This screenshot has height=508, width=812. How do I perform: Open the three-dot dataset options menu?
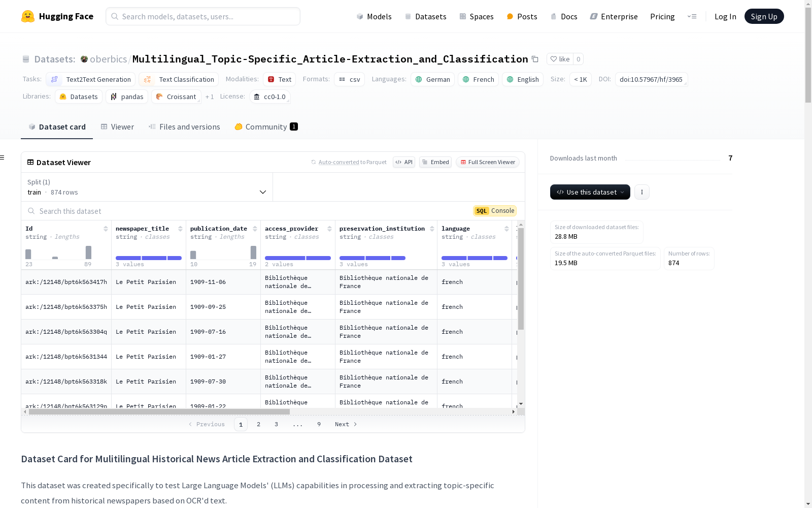[x=642, y=192]
